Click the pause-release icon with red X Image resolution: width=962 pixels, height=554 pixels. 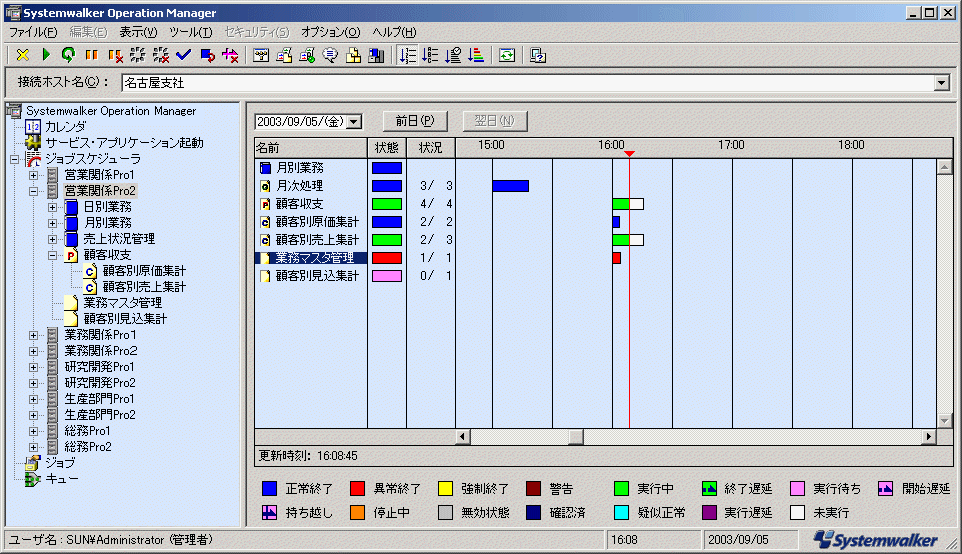(x=115, y=55)
